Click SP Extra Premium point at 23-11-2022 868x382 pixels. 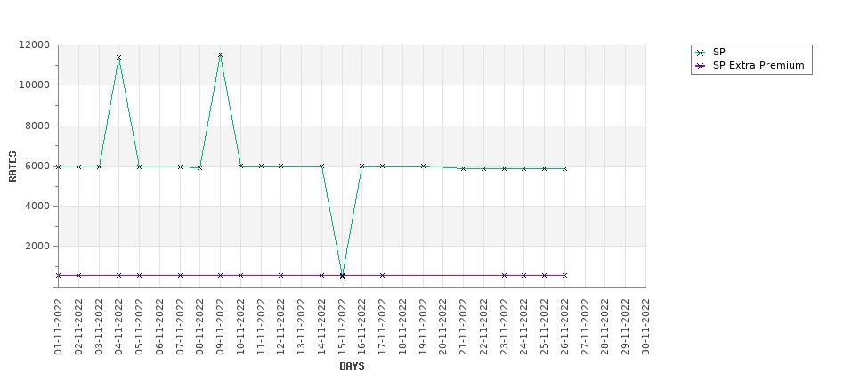tap(504, 276)
